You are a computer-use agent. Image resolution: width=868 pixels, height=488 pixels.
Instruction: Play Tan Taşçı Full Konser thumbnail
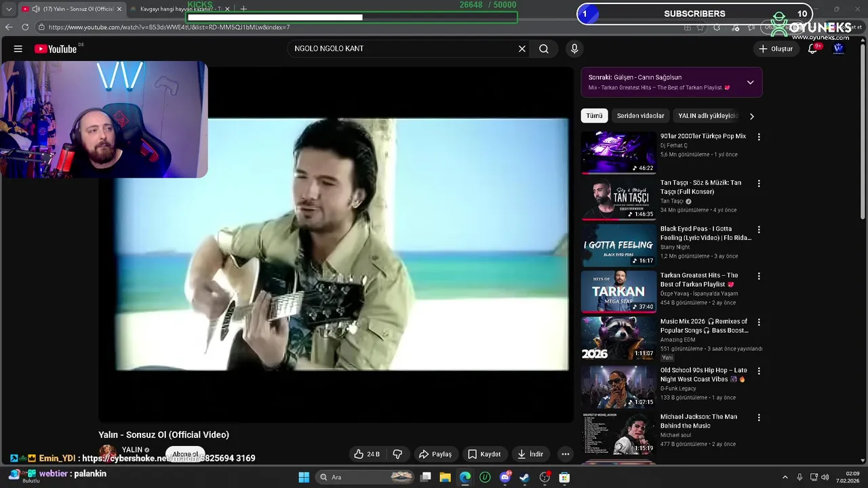pyautogui.click(x=618, y=199)
